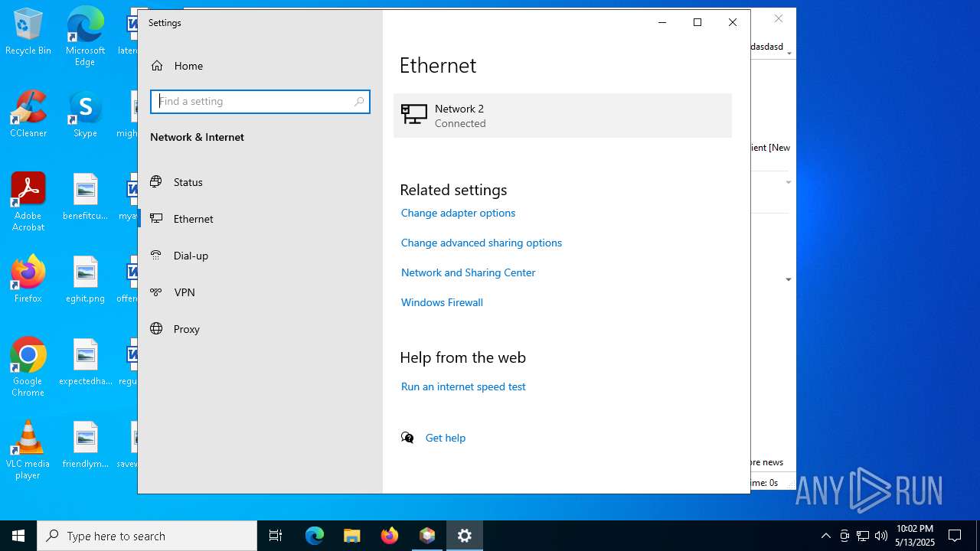980x551 pixels.
Task: Open Network and Sharing Center link
Action: coord(468,272)
